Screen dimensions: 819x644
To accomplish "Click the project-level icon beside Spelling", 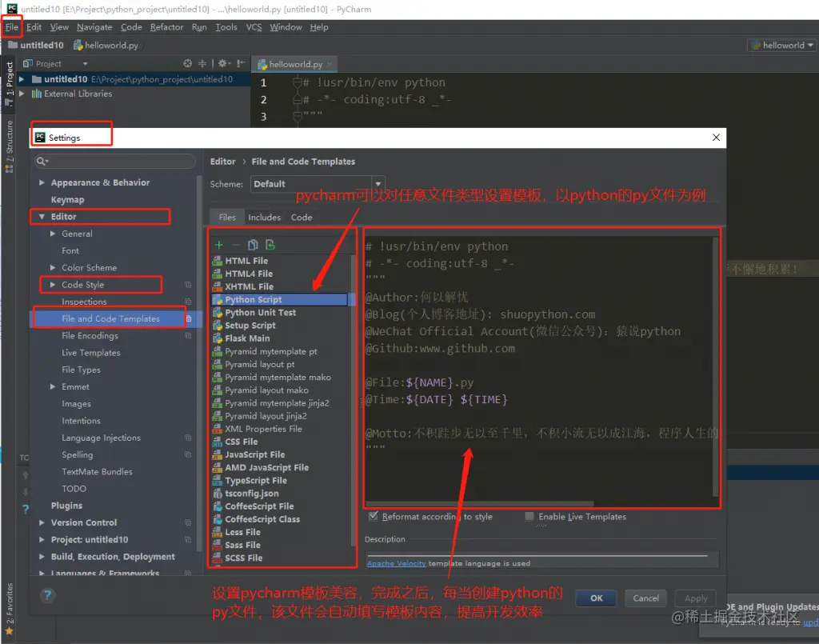I will click(188, 454).
